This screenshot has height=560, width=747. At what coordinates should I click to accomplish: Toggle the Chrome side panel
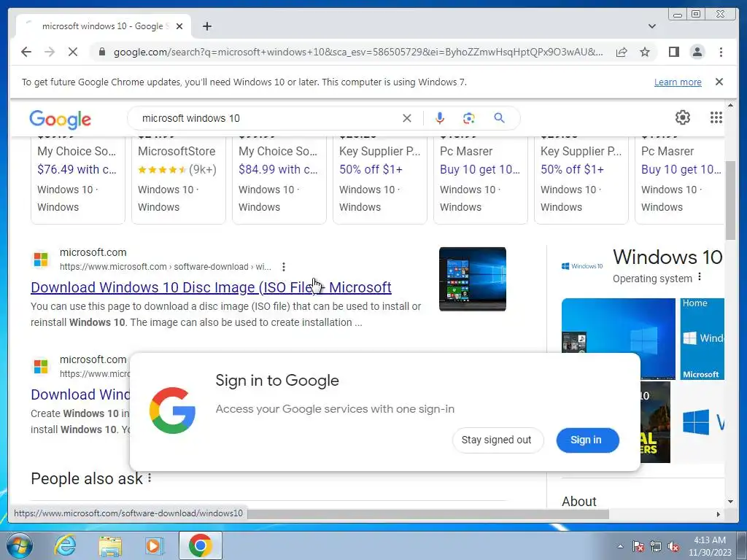(673, 52)
